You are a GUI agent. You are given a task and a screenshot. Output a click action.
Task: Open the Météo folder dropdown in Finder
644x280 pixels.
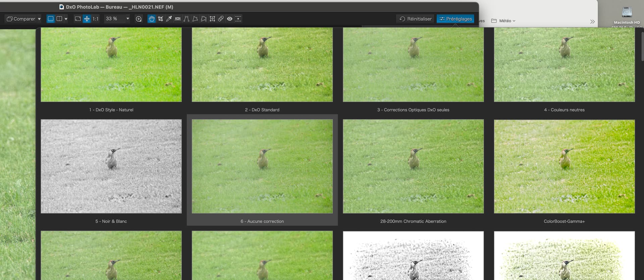(x=503, y=21)
